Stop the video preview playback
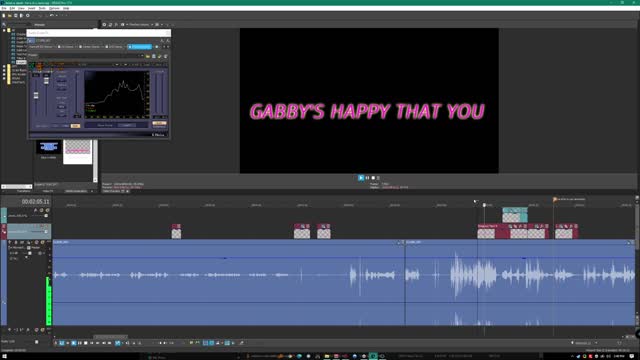The width and height of the screenshot is (640, 360). 373,178
